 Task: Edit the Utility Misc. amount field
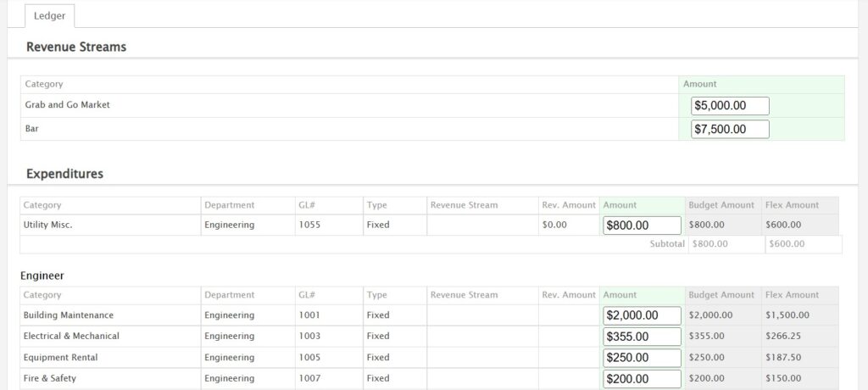[x=642, y=226]
